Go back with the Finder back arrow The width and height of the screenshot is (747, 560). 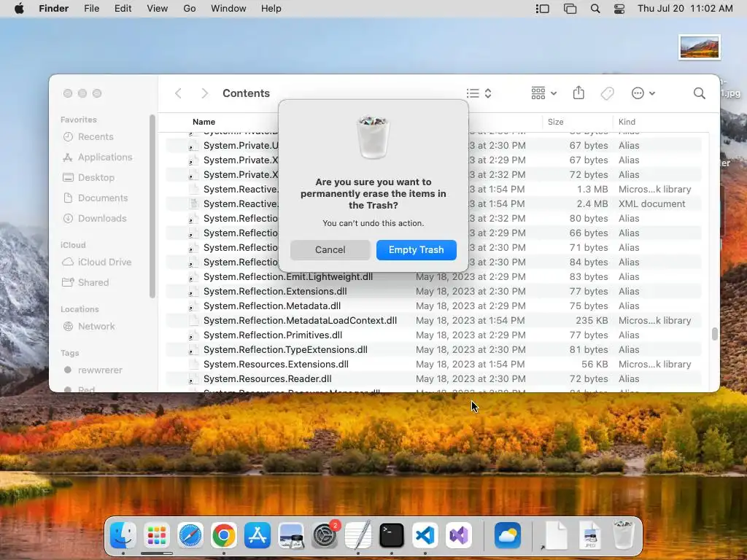tap(178, 93)
